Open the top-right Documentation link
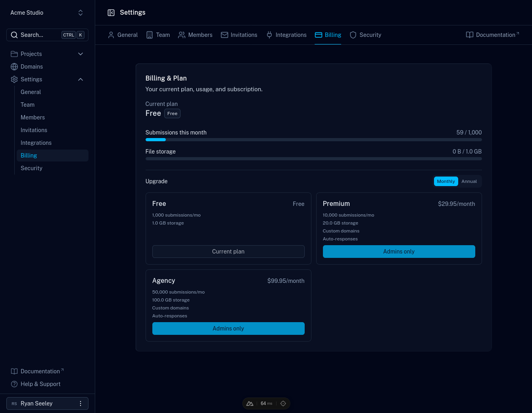Image resolution: width=532 pixels, height=413 pixels. coord(492,35)
